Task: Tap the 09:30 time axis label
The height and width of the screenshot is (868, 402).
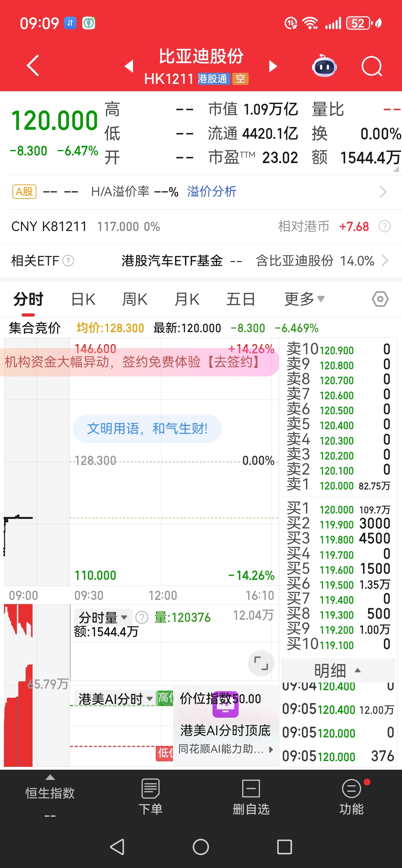Action: point(89,596)
